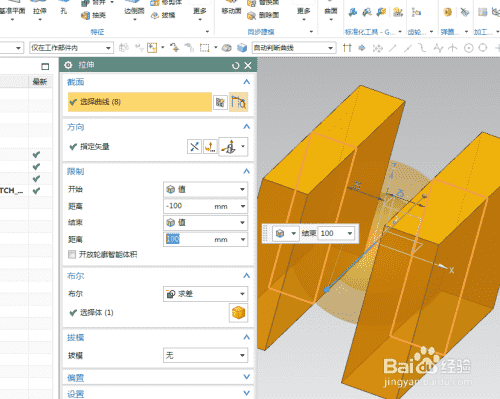
Task: Click the yellow spring tool icon
Action: pyautogui.click(x=448, y=12)
